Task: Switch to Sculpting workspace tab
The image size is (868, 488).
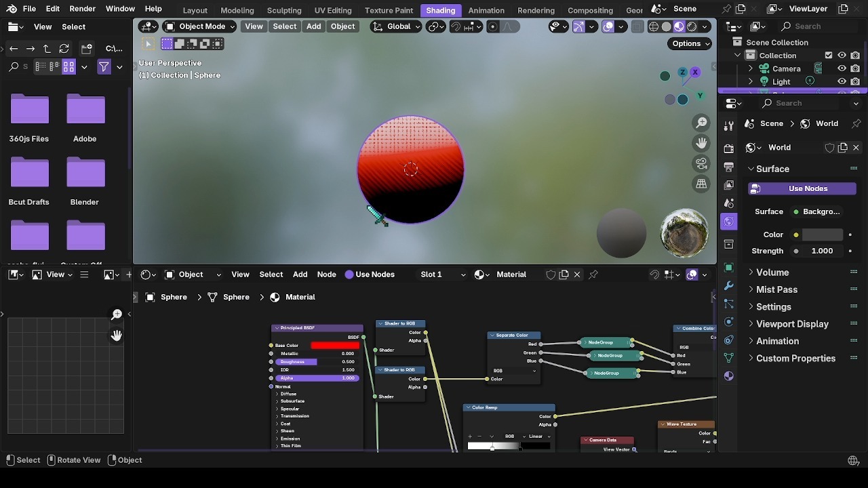Action: 284,10
